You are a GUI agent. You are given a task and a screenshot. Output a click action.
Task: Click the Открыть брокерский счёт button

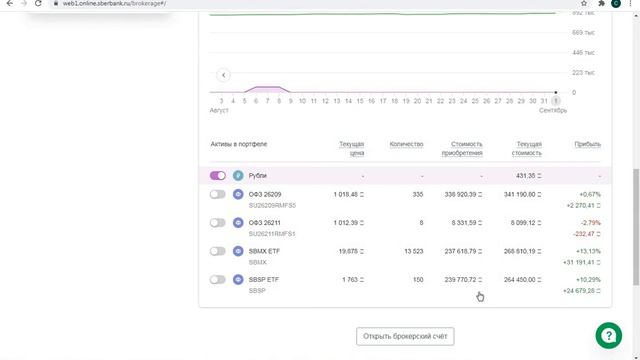405,336
